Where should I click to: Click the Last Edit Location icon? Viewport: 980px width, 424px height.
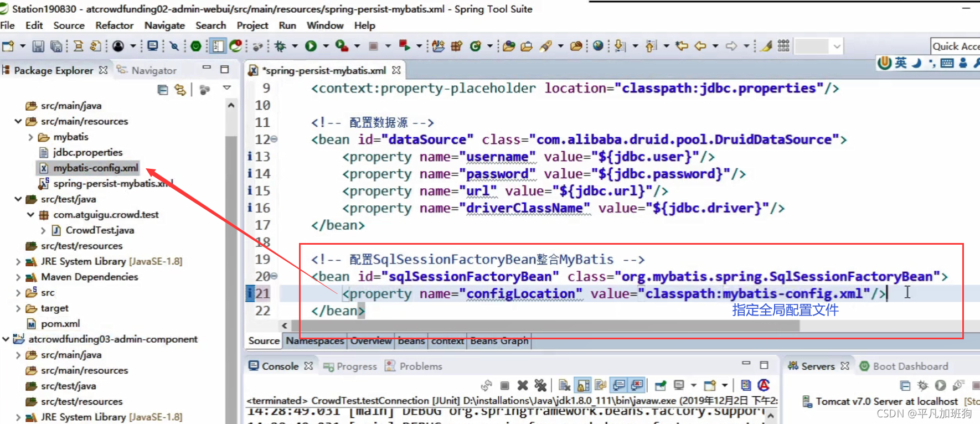(682, 46)
